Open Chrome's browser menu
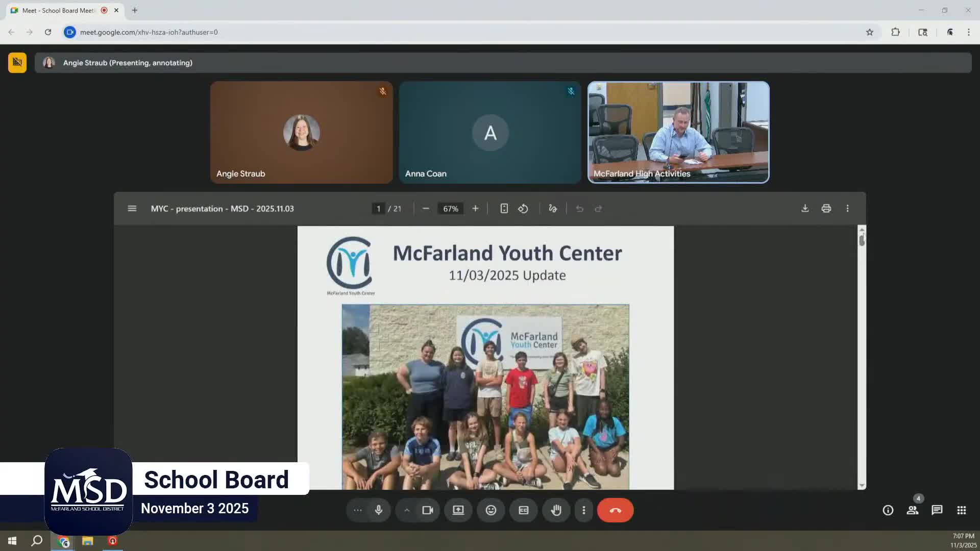The width and height of the screenshot is (980, 551). click(968, 32)
